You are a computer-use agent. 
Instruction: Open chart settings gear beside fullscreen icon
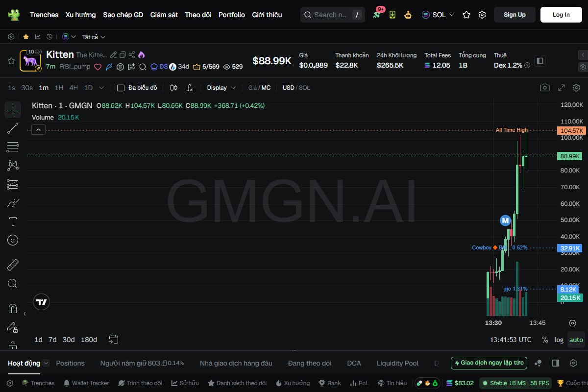(576, 88)
